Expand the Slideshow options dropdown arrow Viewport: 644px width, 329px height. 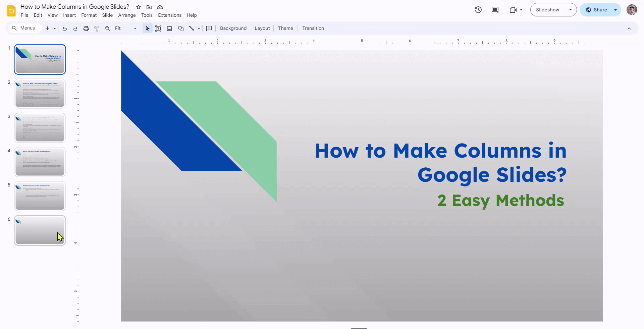click(570, 10)
